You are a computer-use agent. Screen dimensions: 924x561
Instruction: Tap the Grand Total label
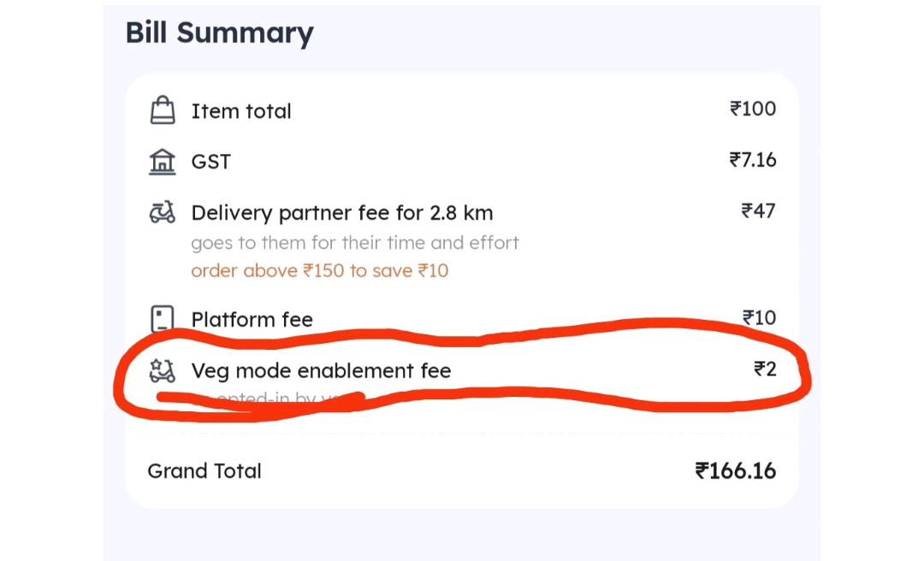204,471
